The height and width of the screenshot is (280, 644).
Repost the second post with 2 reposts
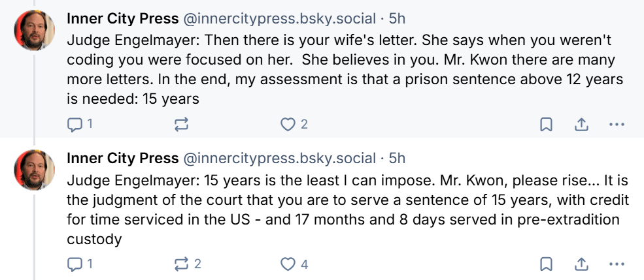pos(182,264)
